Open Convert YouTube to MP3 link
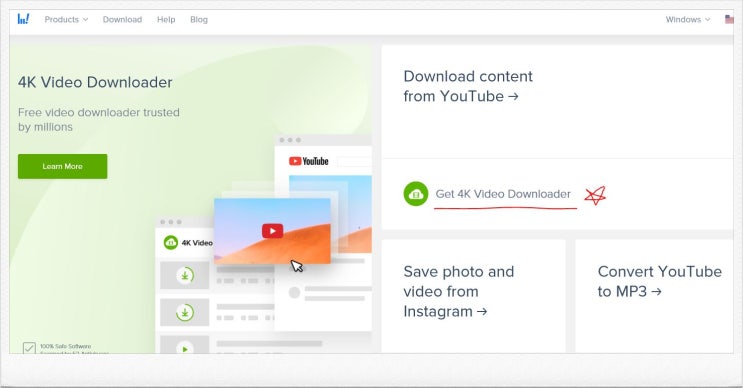 tap(659, 281)
